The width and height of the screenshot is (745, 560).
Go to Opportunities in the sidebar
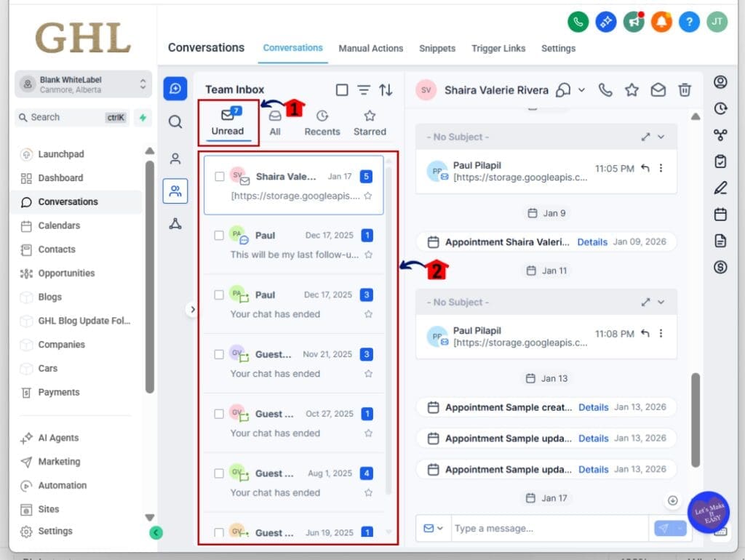point(66,273)
